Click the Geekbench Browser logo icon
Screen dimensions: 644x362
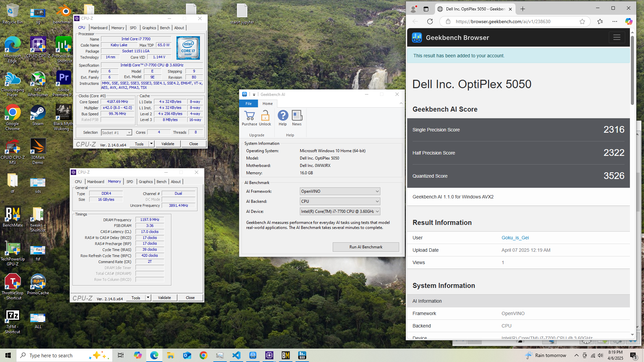417,38
